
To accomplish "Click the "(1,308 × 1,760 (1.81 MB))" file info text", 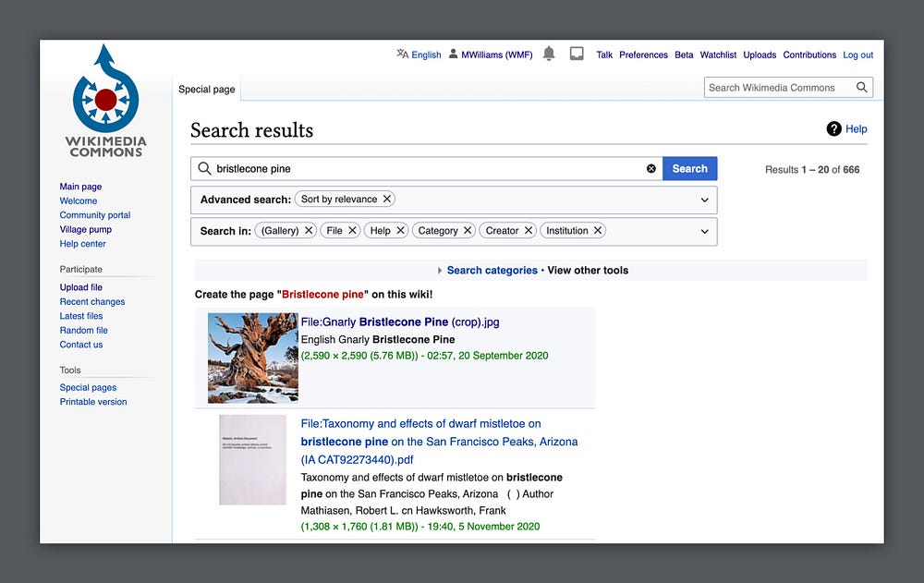I will point(359,527).
